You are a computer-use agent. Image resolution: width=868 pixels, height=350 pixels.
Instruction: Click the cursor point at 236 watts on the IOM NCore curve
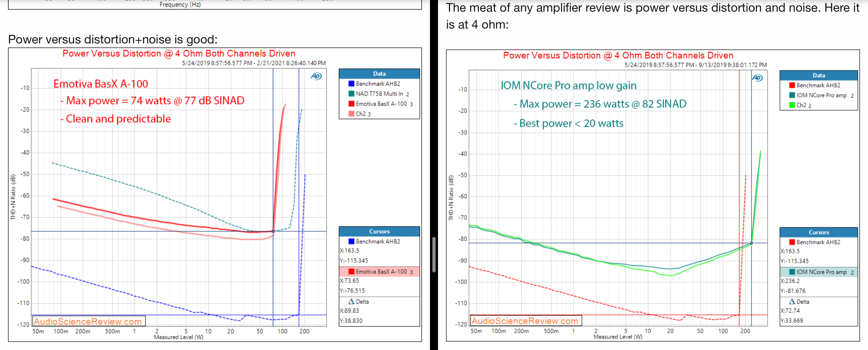751,243
